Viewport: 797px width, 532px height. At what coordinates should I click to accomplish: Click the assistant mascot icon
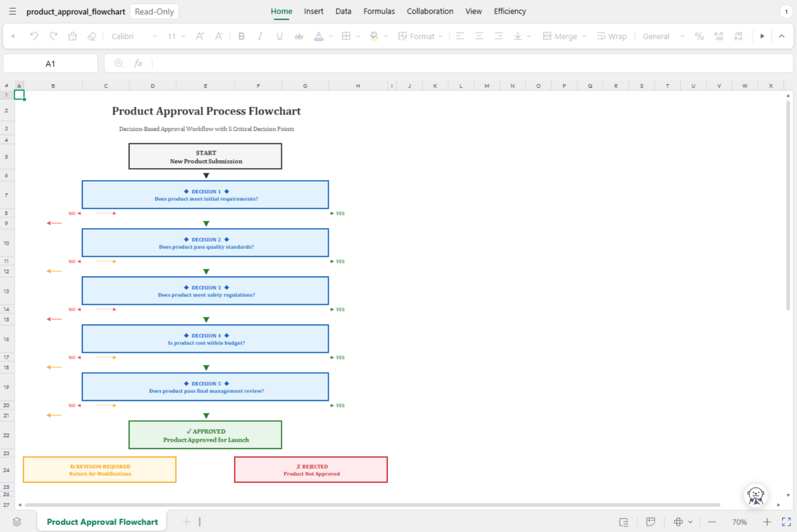point(756,496)
